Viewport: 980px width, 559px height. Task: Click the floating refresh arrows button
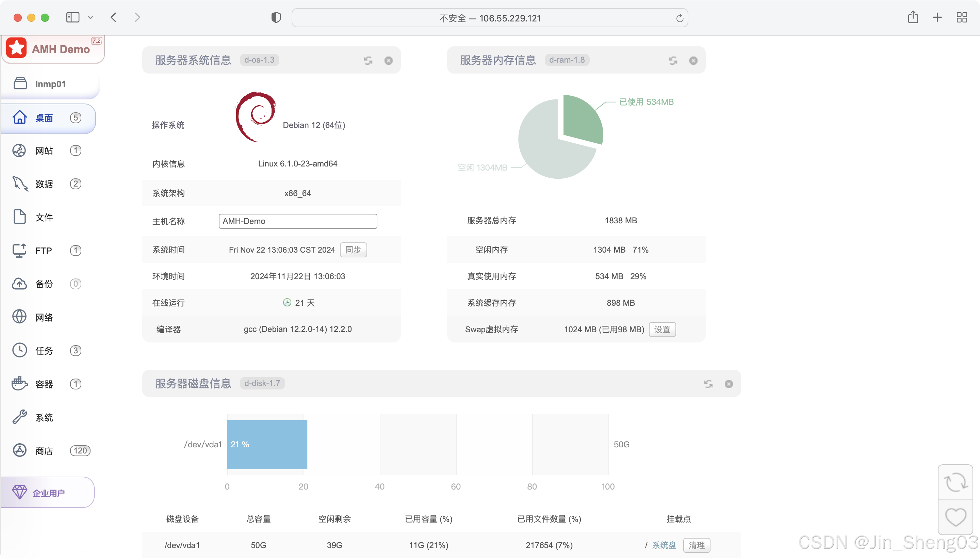click(x=955, y=482)
